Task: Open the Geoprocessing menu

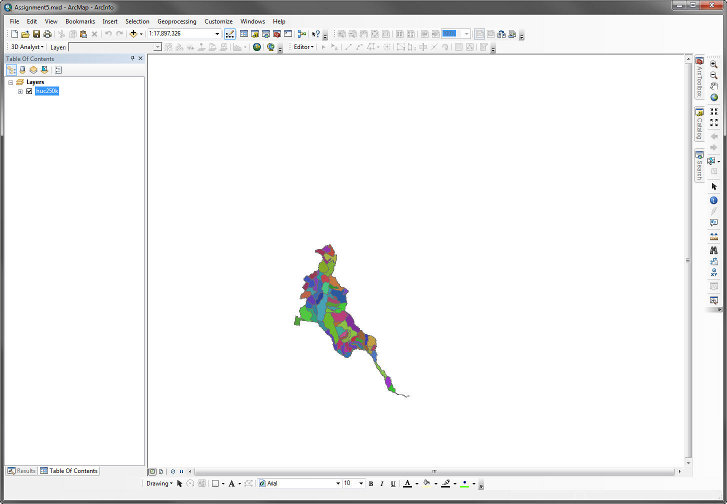Action: 177,21
